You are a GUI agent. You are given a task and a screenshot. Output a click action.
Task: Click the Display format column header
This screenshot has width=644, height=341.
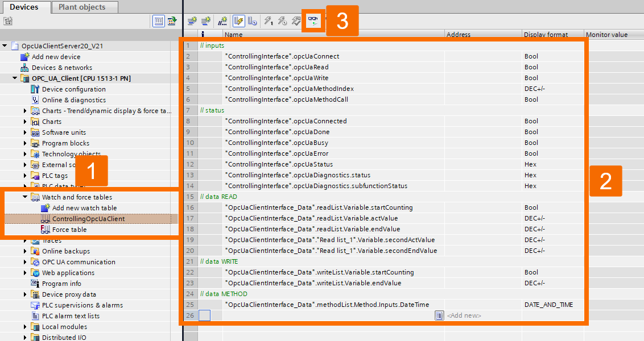click(553, 35)
